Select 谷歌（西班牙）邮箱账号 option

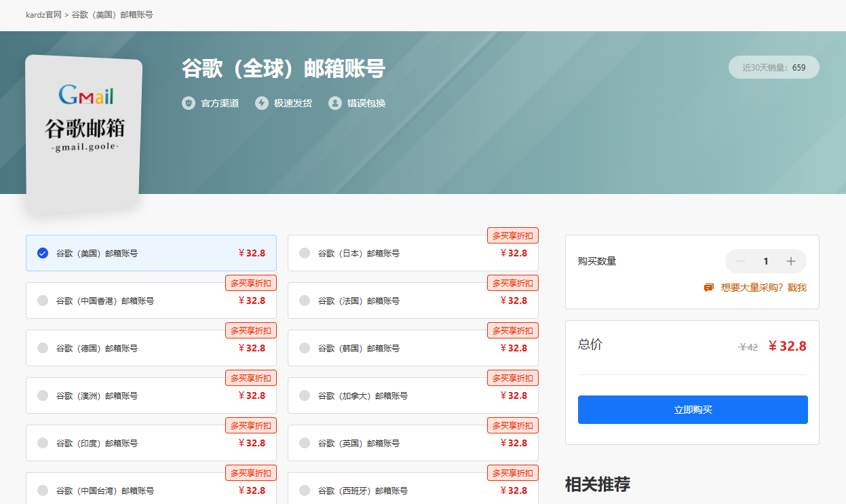[413, 488]
